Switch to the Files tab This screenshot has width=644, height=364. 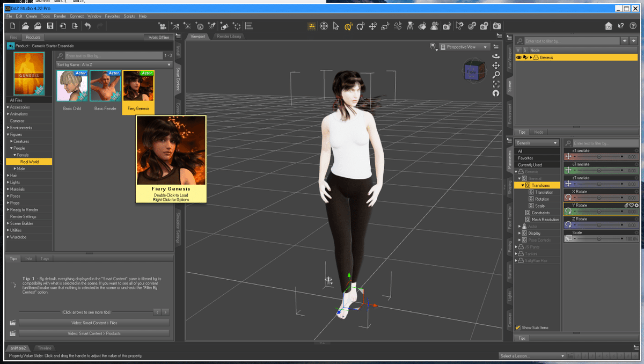pos(13,37)
